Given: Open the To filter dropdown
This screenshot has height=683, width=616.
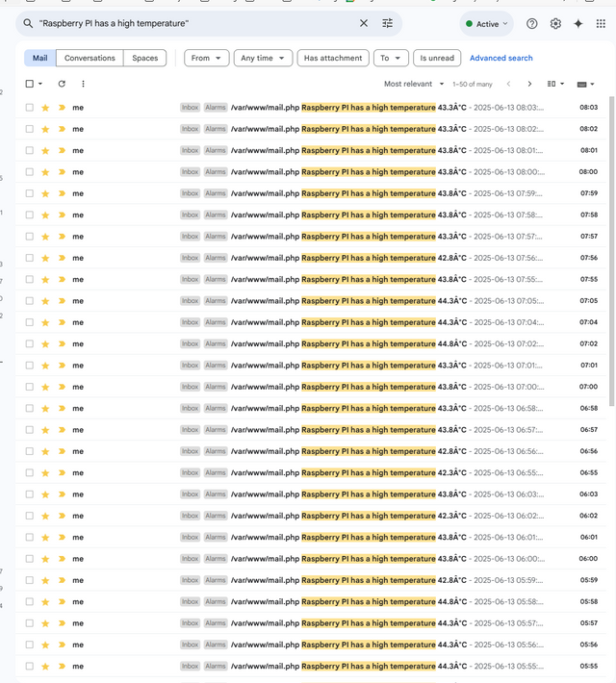Looking at the screenshot, I should coord(391,58).
